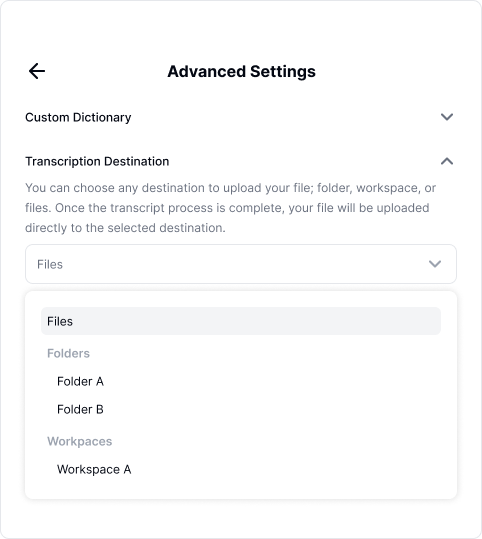
Task: Select Workspace A from the list
Action: [94, 469]
